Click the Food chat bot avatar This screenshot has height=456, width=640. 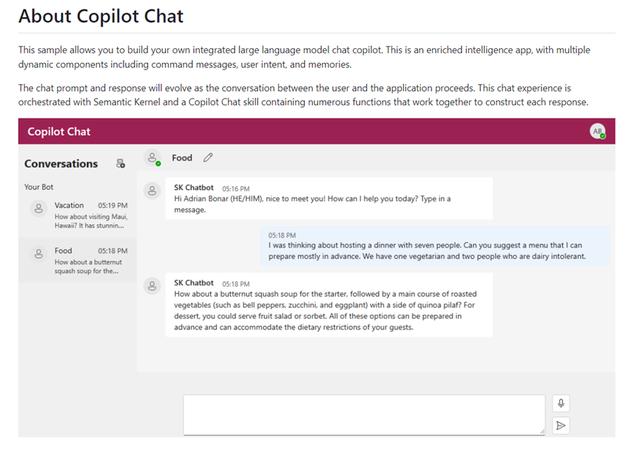(x=153, y=157)
